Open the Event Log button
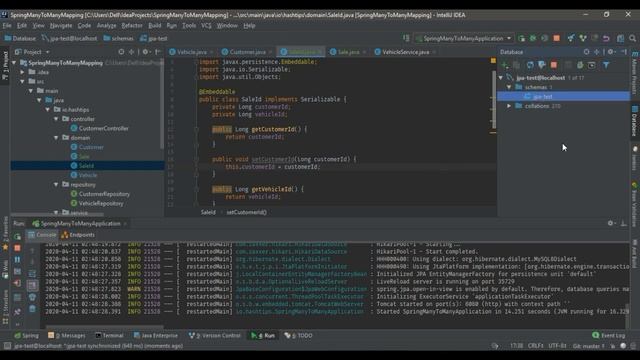Image resolution: width=640 pixels, height=360 pixels. coord(609,336)
